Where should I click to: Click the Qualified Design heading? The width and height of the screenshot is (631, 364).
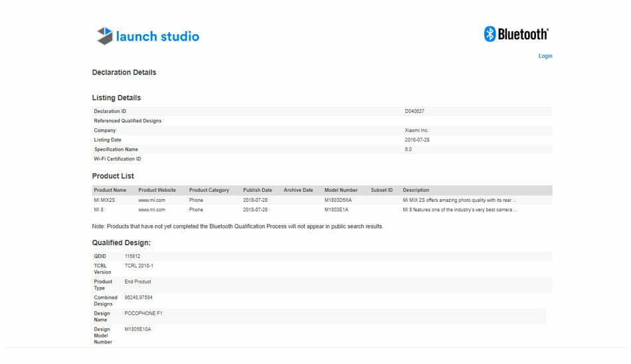coord(121,243)
